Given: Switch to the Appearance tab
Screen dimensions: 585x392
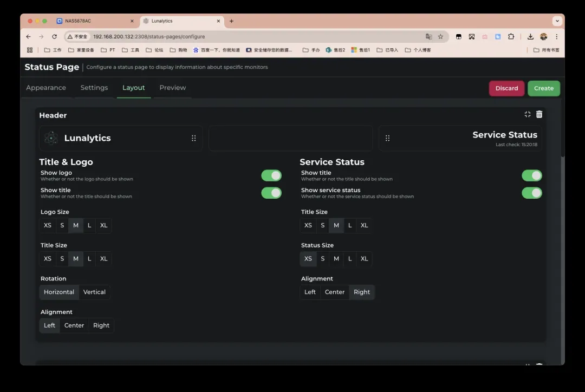Looking at the screenshot, I should click(46, 88).
